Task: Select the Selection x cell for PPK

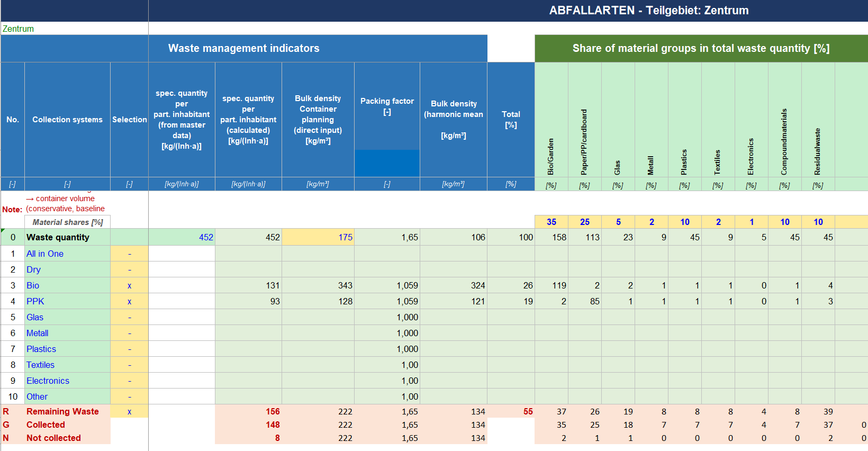Action: pos(130,301)
